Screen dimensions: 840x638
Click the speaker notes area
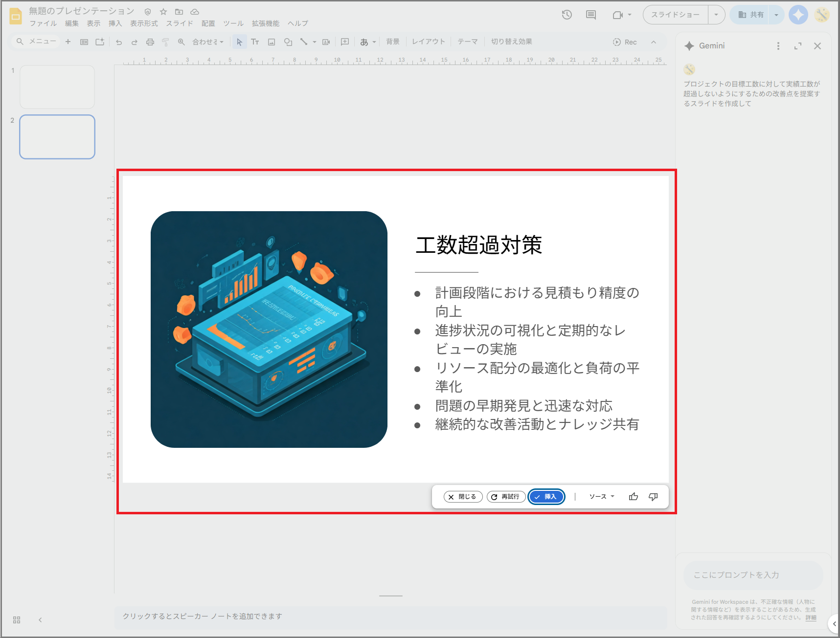point(391,616)
